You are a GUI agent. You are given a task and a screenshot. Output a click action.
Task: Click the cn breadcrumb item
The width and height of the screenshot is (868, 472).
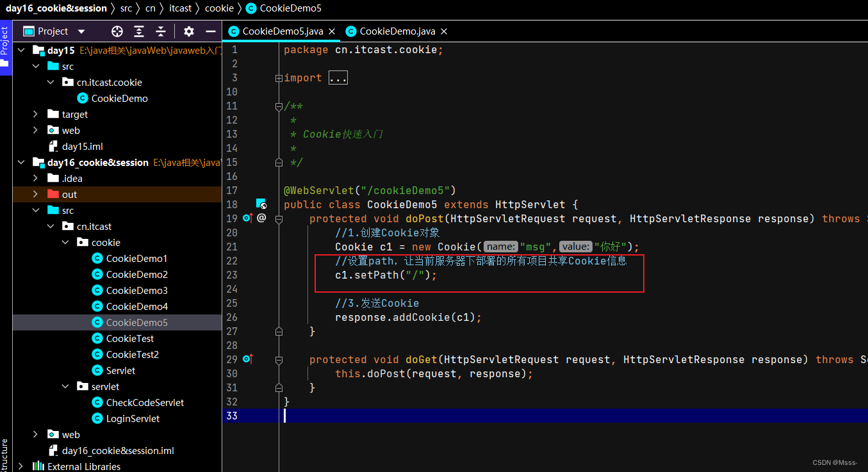(x=151, y=8)
